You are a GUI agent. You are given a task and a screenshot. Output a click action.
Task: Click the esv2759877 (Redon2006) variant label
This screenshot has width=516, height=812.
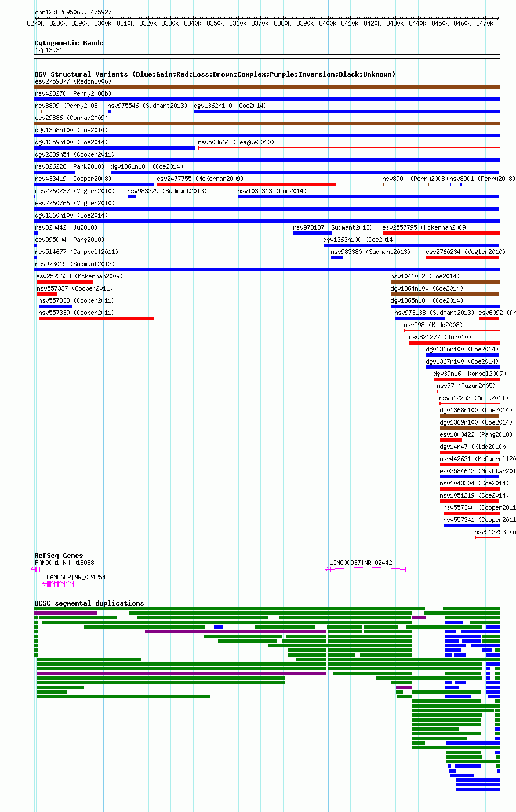pyautogui.click(x=73, y=82)
